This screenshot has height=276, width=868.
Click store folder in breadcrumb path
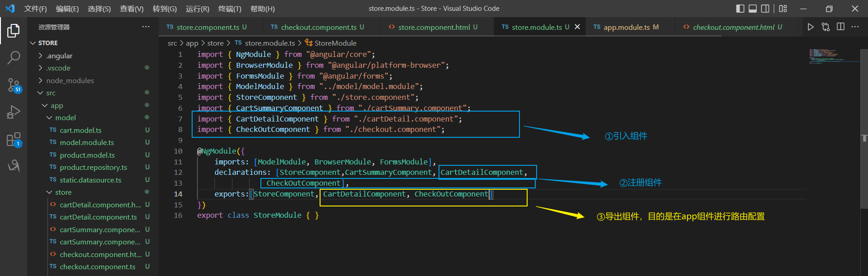tap(215, 43)
